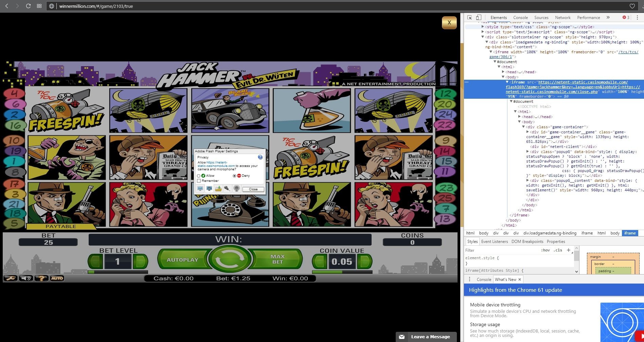This screenshot has height=342, width=644.
Task: Collapse the loadgamedata div node
Action: click(487, 42)
